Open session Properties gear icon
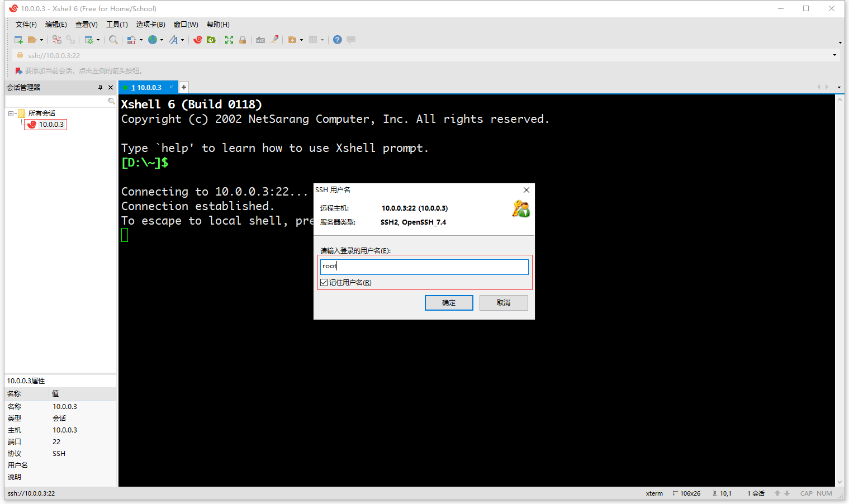Screen dimensions: 849x504 [x=89, y=40]
